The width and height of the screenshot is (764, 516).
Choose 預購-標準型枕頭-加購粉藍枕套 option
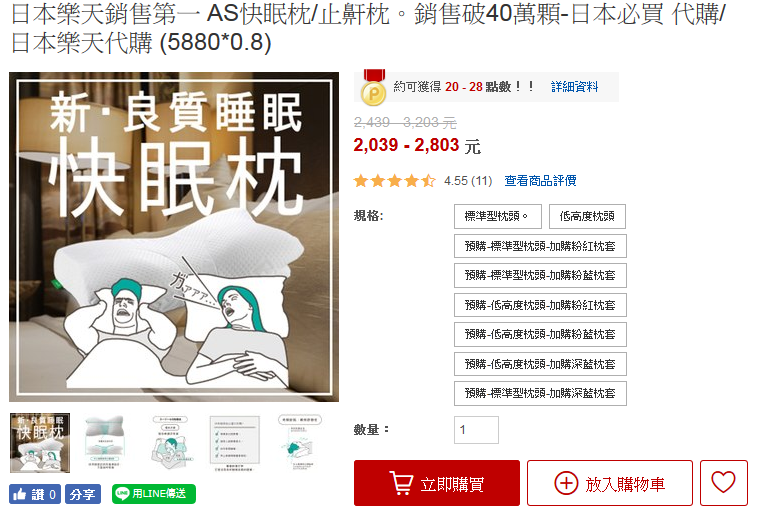pyautogui.click(x=540, y=276)
